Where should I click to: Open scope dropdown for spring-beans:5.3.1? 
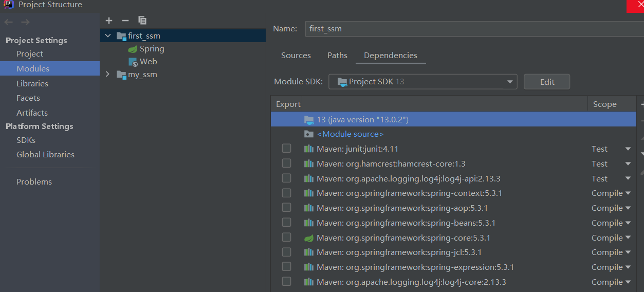tap(628, 223)
